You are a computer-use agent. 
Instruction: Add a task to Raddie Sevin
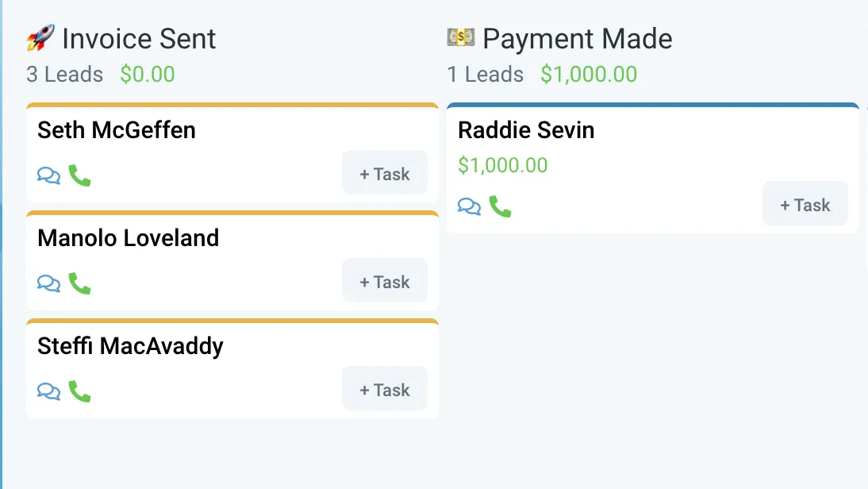point(805,204)
